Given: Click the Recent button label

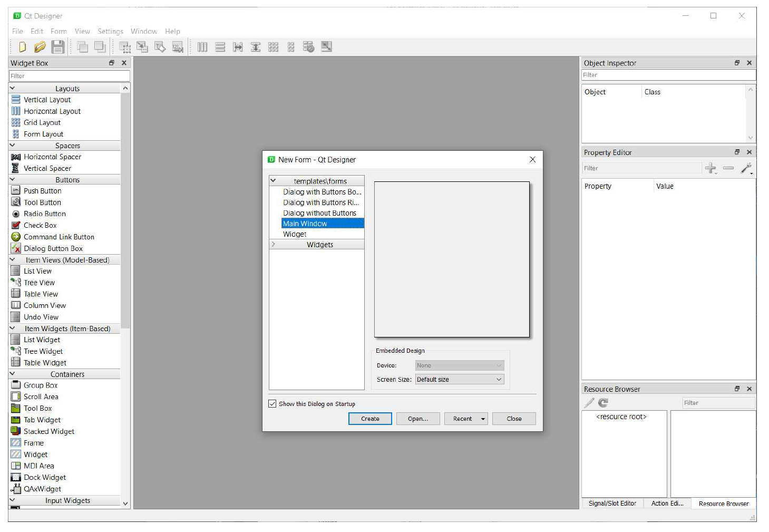Looking at the screenshot, I should 462,419.
